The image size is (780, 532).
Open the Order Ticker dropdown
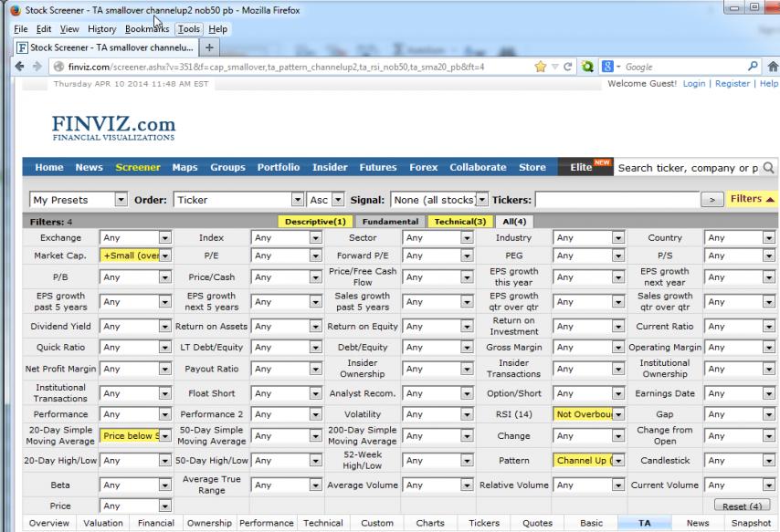click(x=238, y=200)
